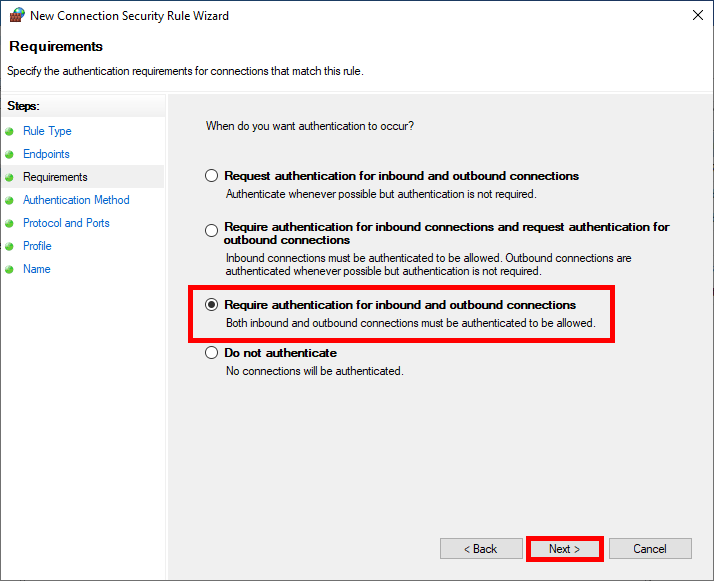
Task: Click the wizard firewall icon in title bar
Action: click(17, 15)
